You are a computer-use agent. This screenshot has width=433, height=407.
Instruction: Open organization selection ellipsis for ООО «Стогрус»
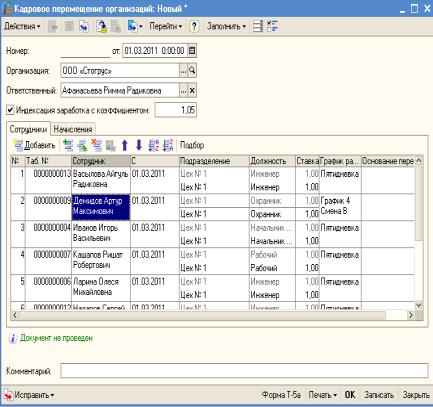tap(183, 71)
